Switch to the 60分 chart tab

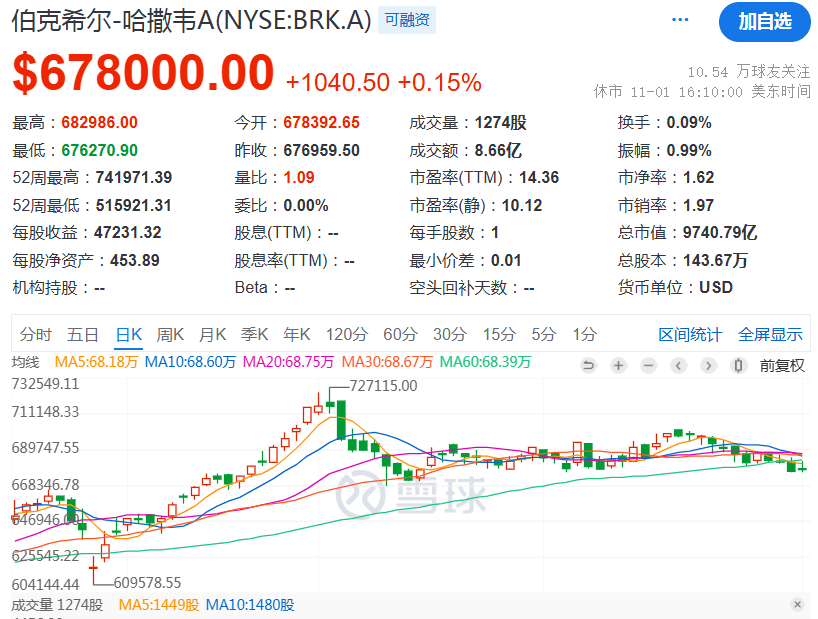(x=401, y=334)
